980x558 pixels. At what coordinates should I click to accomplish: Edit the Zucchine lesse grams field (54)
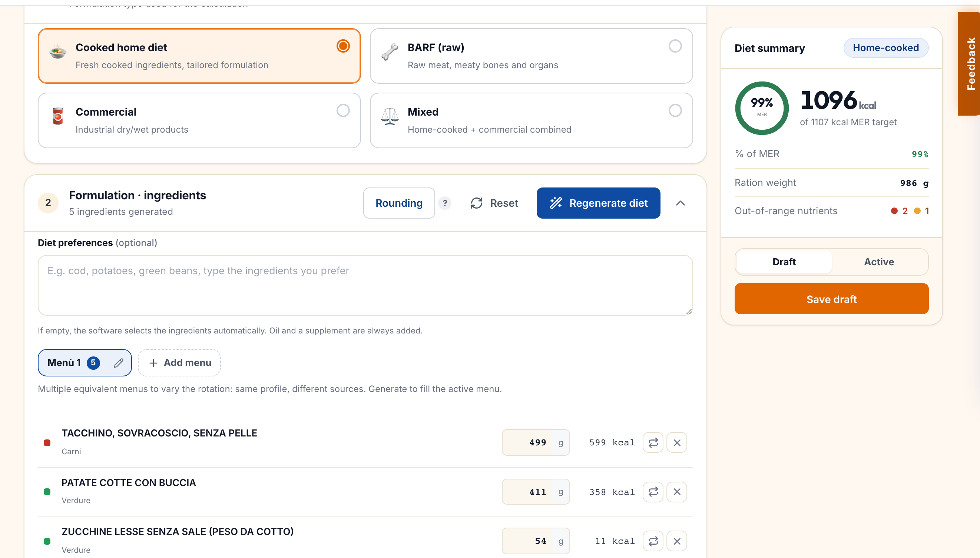(x=536, y=541)
